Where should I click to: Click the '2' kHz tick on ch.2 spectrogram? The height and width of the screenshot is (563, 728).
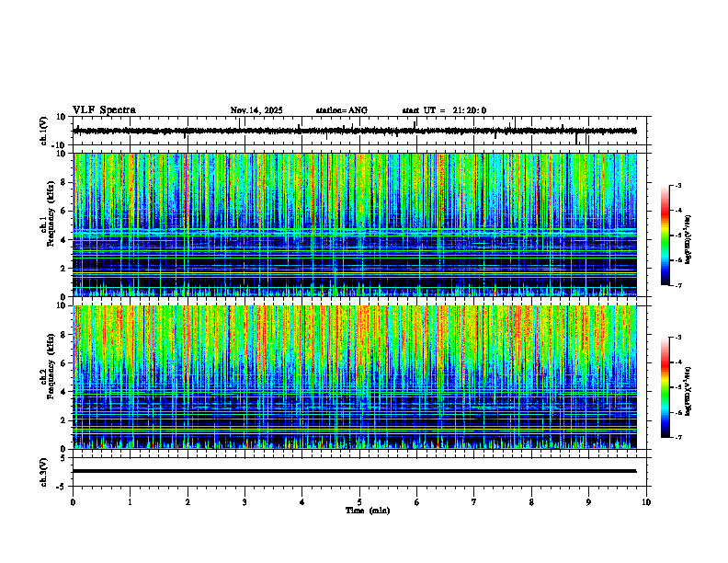click(x=64, y=420)
